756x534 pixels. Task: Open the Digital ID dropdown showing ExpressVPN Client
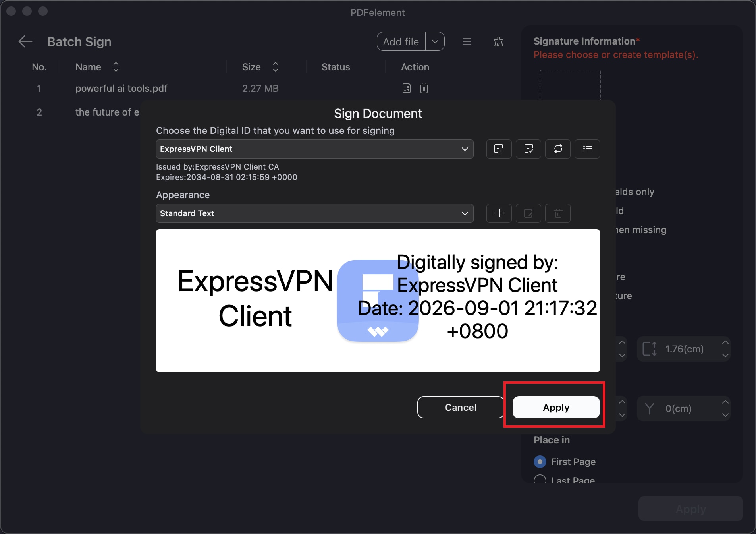(314, 149)
